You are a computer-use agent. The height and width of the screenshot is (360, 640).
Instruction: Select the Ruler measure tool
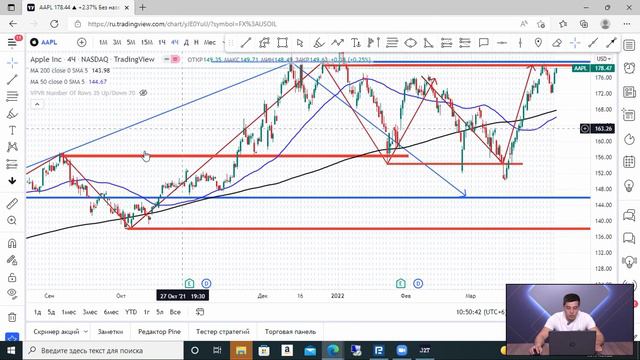point(12,203)
